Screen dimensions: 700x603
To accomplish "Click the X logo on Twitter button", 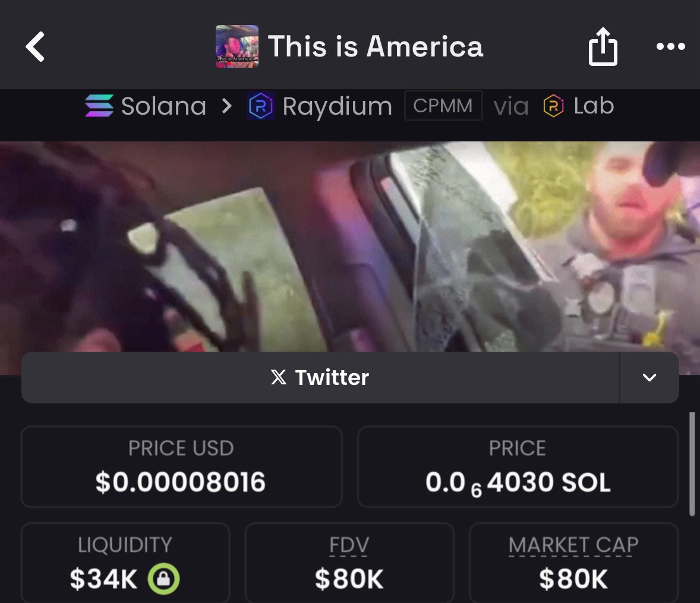I will tap(279, 378).
